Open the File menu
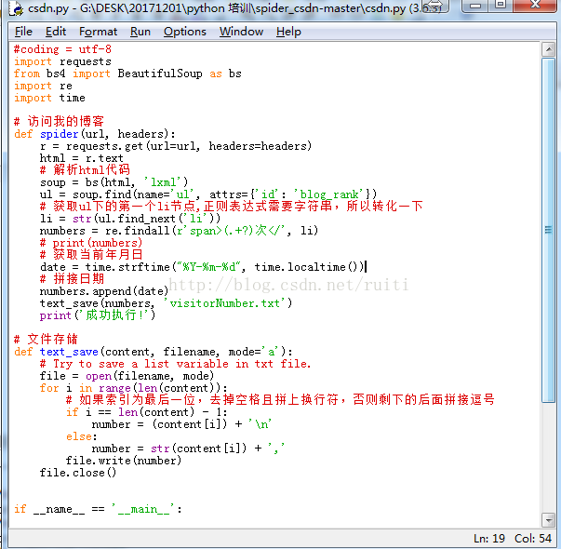 (24, 31)
